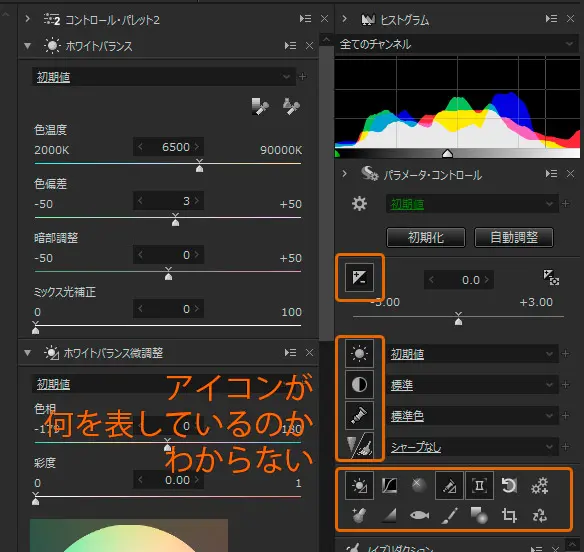
Task: Click the circular arrows conversion icon
Action: tap(539, 515)
